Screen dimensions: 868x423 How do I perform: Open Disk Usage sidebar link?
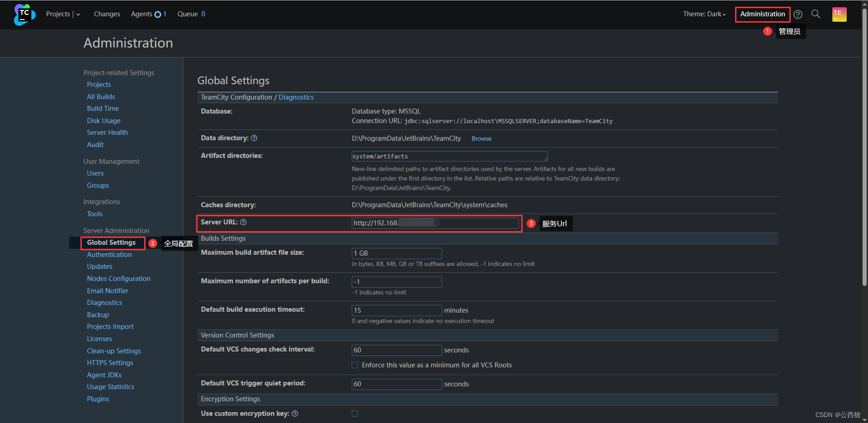[x=104, y=121]
